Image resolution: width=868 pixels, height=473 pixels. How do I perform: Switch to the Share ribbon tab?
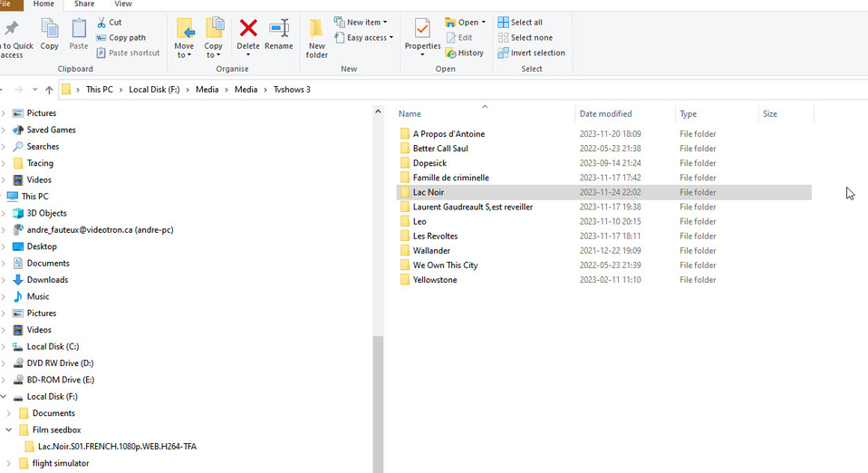84,5
